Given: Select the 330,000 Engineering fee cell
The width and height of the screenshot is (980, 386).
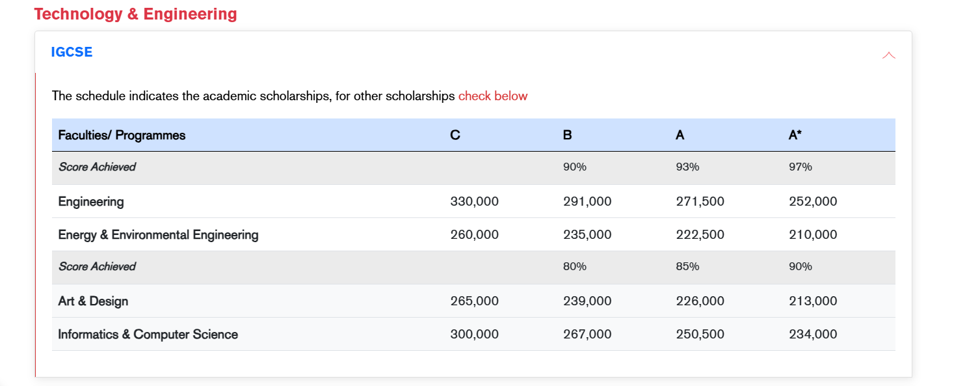Looking at the screenshot, I should pos(474,202).
